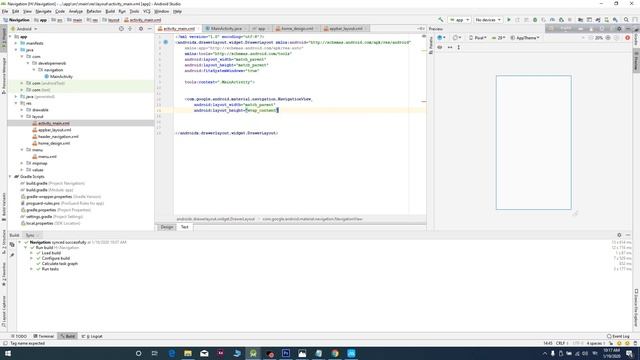640x360 pixels.
Task: Click the layout breadcrumb in navigation bar
Action: point(111,20)
